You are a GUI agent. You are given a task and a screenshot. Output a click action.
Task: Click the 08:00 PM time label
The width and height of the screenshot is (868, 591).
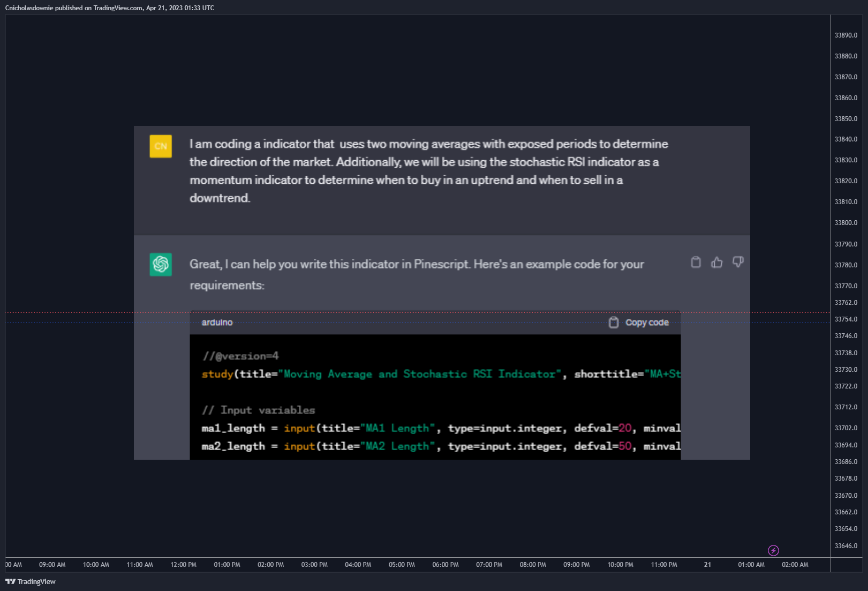point(533,565)
